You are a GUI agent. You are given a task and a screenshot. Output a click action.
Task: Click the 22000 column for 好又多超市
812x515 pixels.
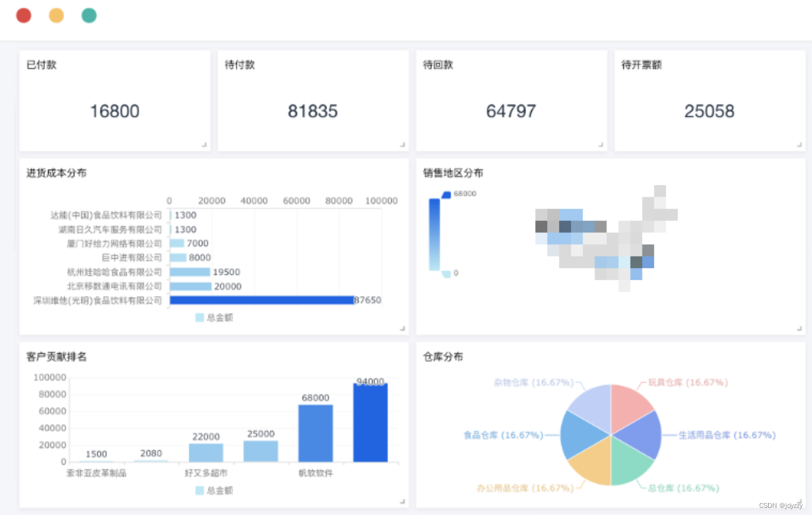pyautogui.click(x=206, y=453)
